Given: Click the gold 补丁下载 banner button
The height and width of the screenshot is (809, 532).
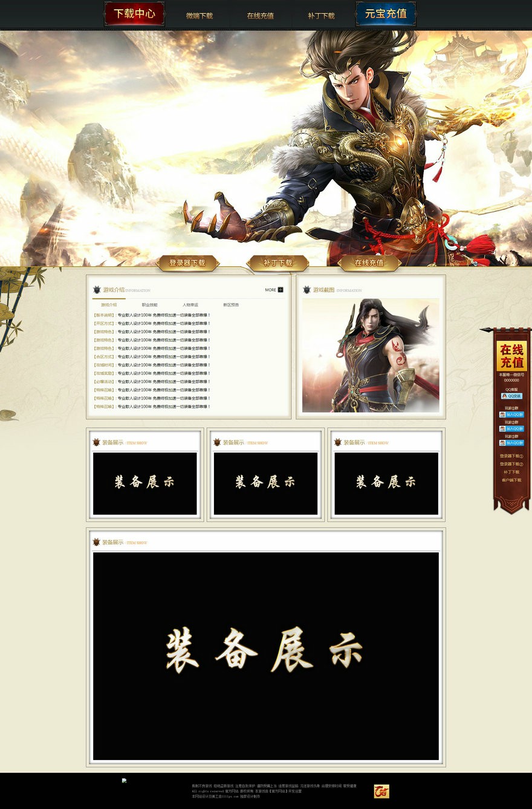Looking at the screenshot, I should [x=278, y=263].
